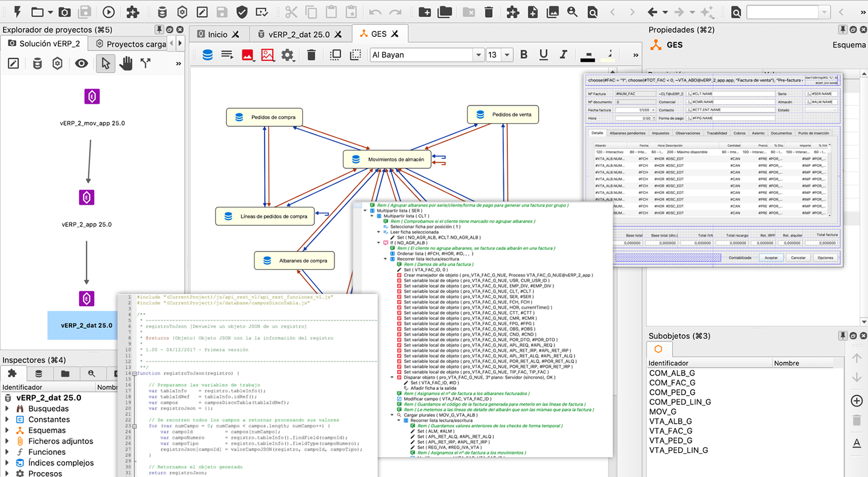Viewport: 868px width, 477px height.
Task: Click the trash icon in GES editor toolbar
Action: [311, 55]
